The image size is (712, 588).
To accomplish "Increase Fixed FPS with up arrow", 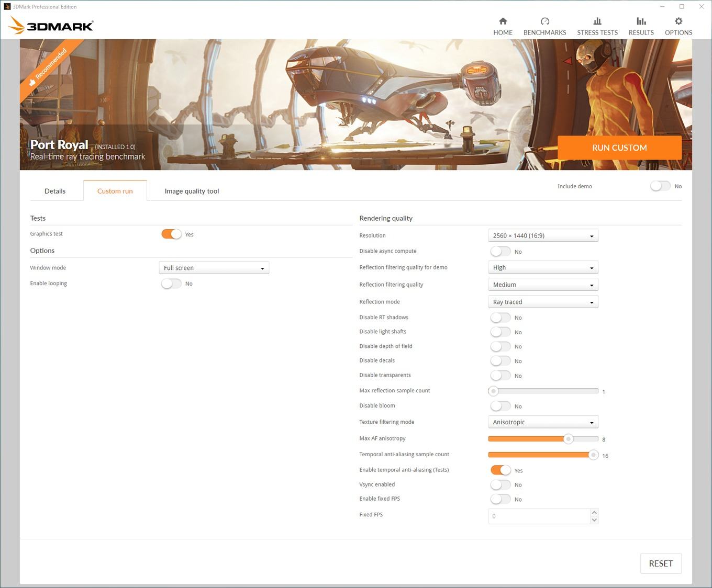I will click(x=594, y=512).
